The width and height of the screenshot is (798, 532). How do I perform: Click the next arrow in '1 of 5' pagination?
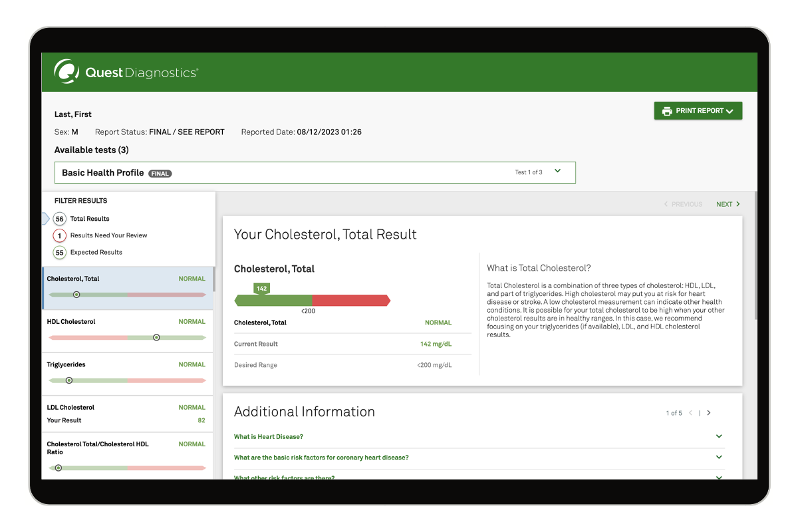709,412
